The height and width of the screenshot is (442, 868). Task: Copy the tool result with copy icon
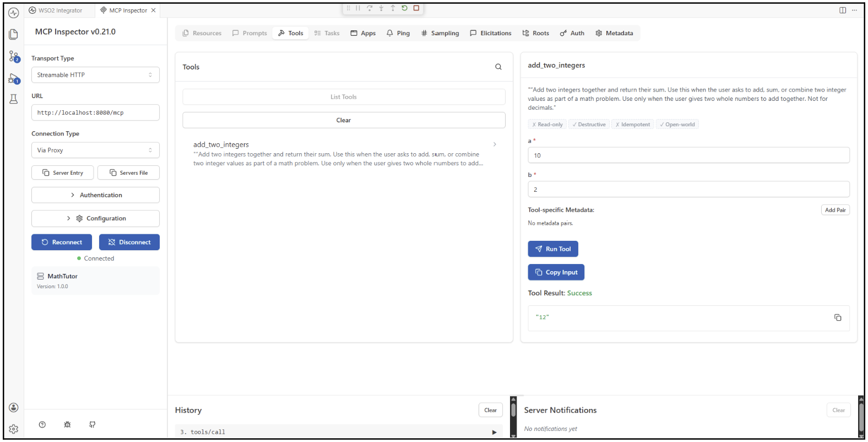(x=838, y=317)
